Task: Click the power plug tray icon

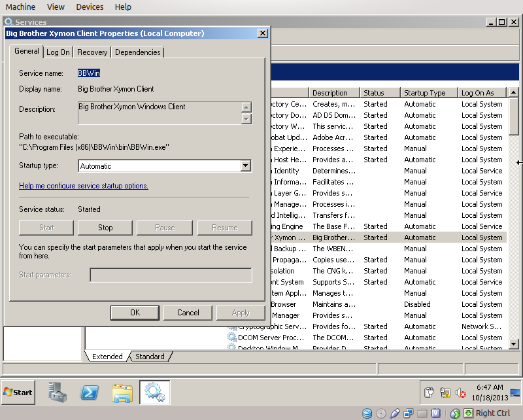Action: pos(429,393)
